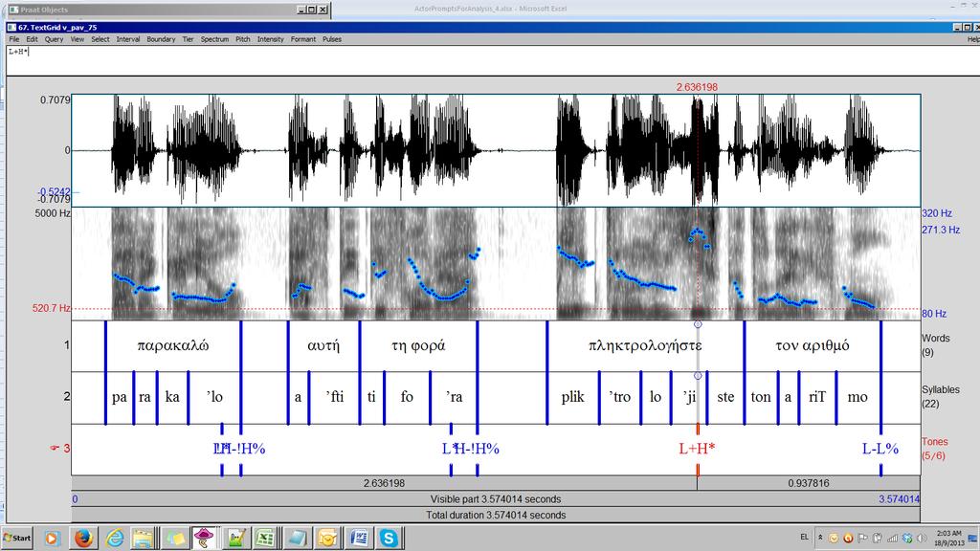This screenshot has width=980, height=551.
Task: Select the syllable interval mo
Action: click(858, 397)
